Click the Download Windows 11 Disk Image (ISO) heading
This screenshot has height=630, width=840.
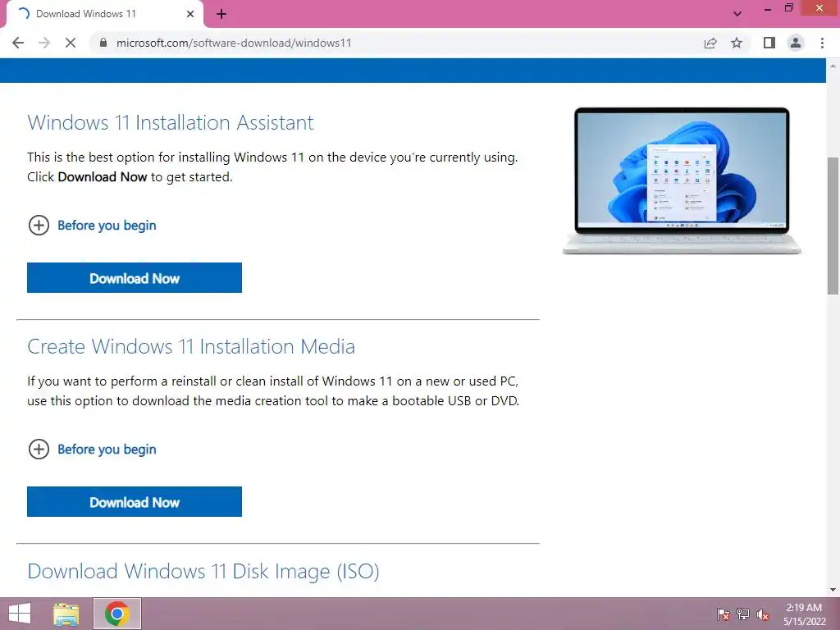pyautogui.click(x=203, y=571)
